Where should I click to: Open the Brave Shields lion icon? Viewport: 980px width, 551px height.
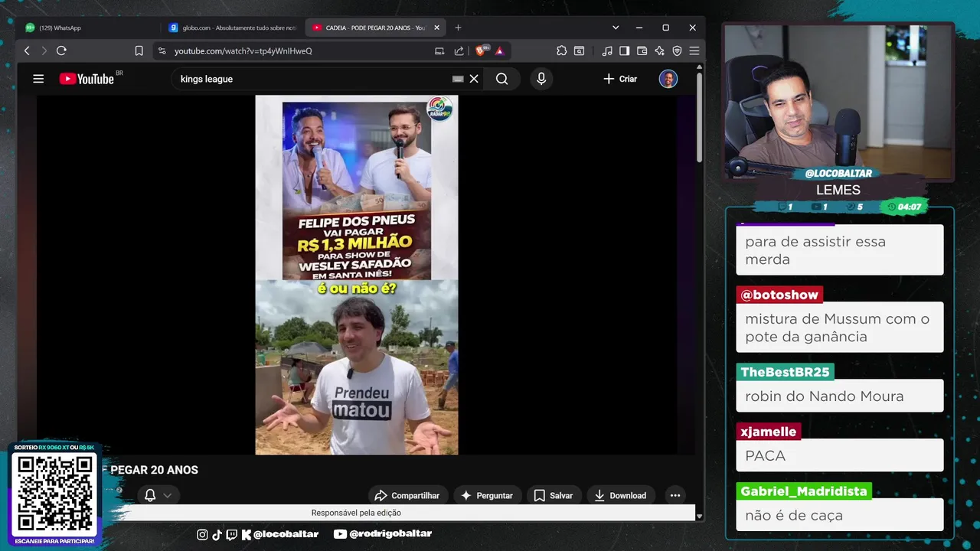tap(481, 51)
